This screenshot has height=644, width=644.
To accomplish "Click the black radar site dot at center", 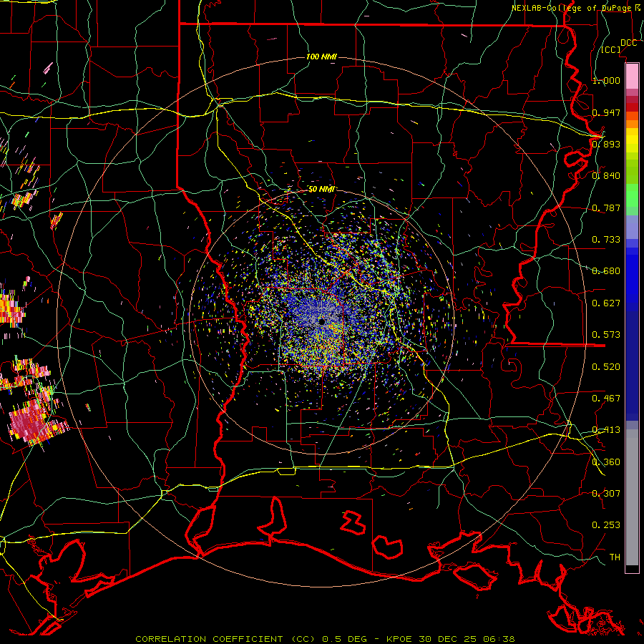I will [321, 321].
